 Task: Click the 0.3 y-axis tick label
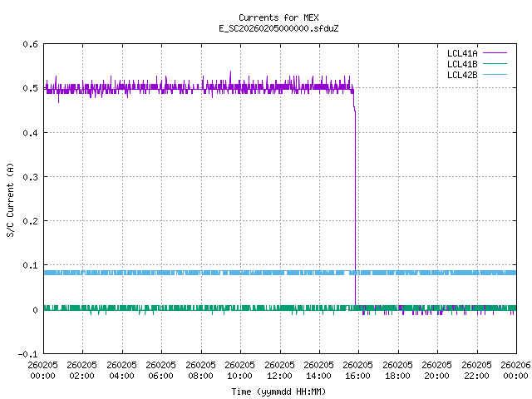pos(29,177)
